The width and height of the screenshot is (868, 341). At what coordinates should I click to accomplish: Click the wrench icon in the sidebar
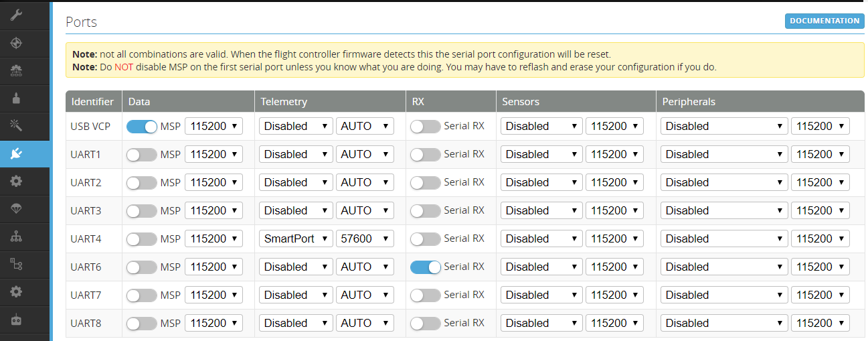tap(17, 15)
